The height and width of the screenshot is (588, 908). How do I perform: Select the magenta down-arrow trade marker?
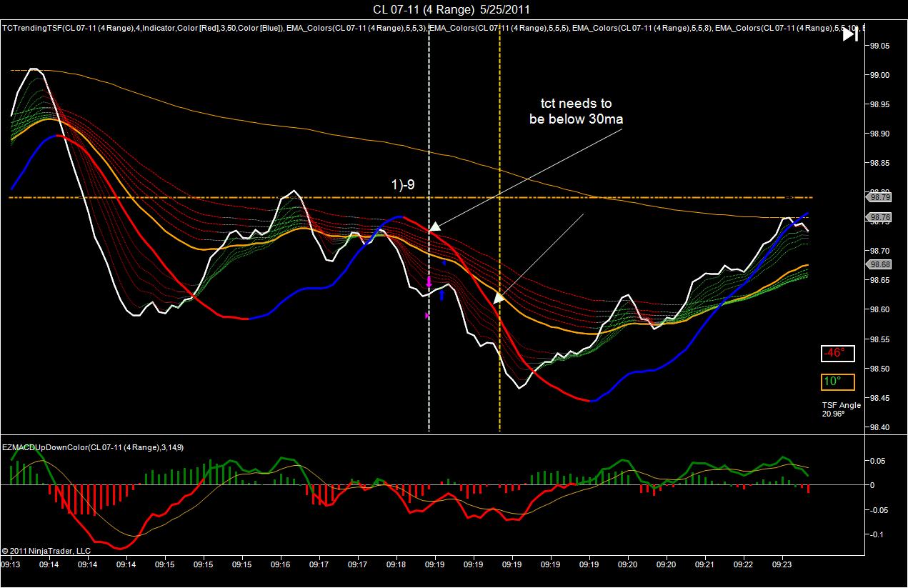pos(429,282)
